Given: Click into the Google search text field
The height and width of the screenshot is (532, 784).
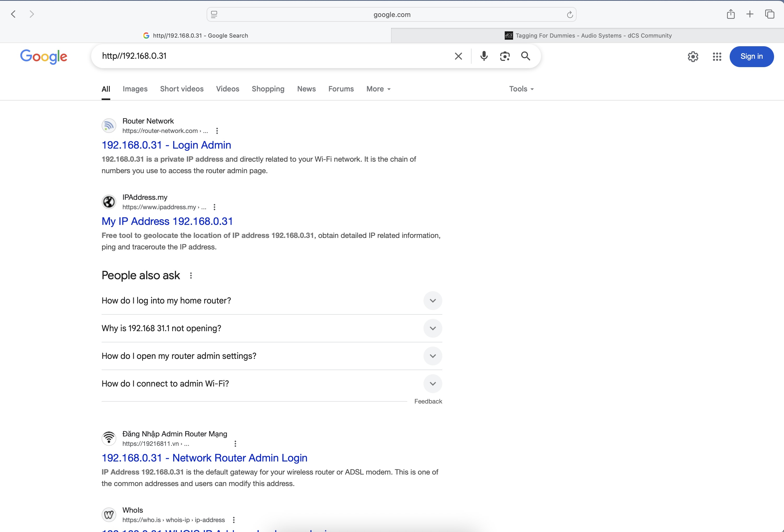Looking at the screenshot, I should point(270,56).
